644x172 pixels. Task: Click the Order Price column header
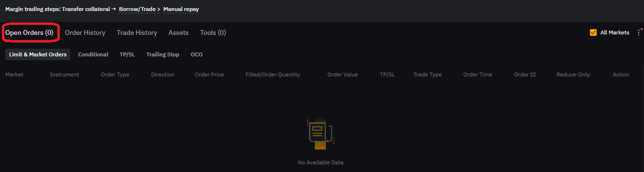point(209,75)
